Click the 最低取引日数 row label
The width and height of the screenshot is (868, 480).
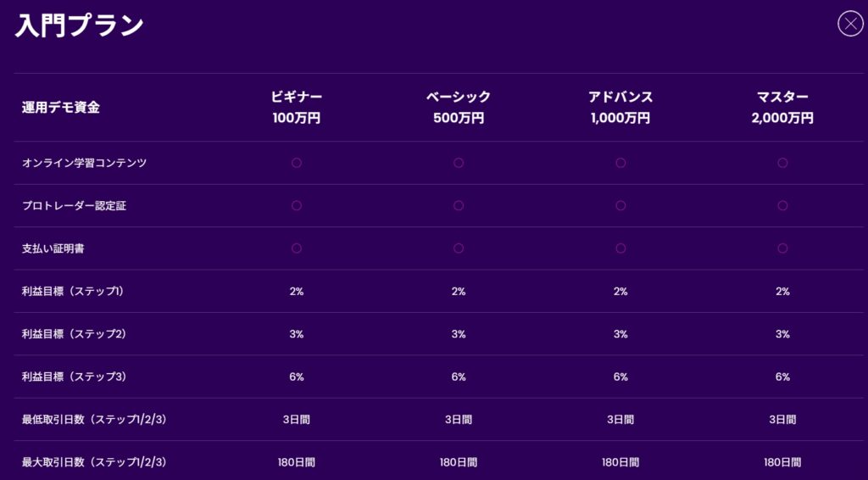pos(94,419)
